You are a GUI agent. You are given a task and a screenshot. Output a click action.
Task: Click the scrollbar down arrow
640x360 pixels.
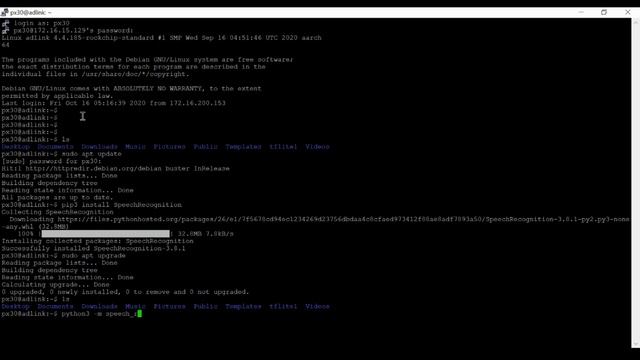[x=636, y=344]
